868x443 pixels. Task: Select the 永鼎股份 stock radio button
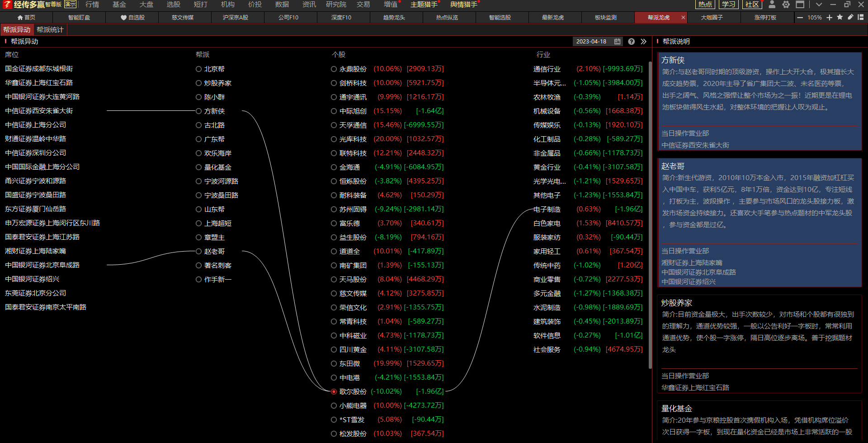pos(334,69)
